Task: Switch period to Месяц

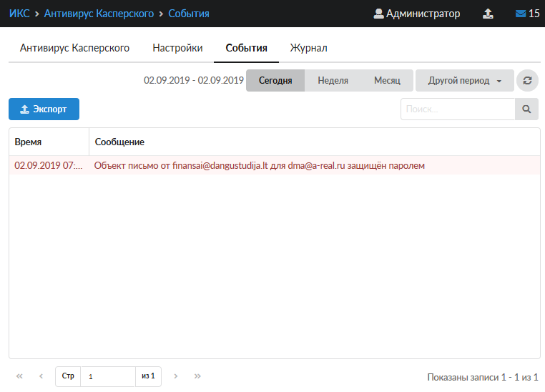Action: coord(387,81)
